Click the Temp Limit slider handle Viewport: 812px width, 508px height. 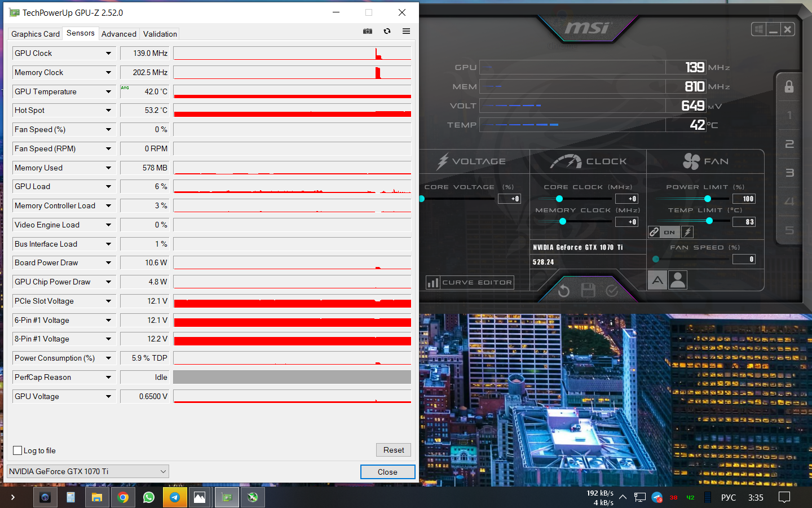point(709,221)
